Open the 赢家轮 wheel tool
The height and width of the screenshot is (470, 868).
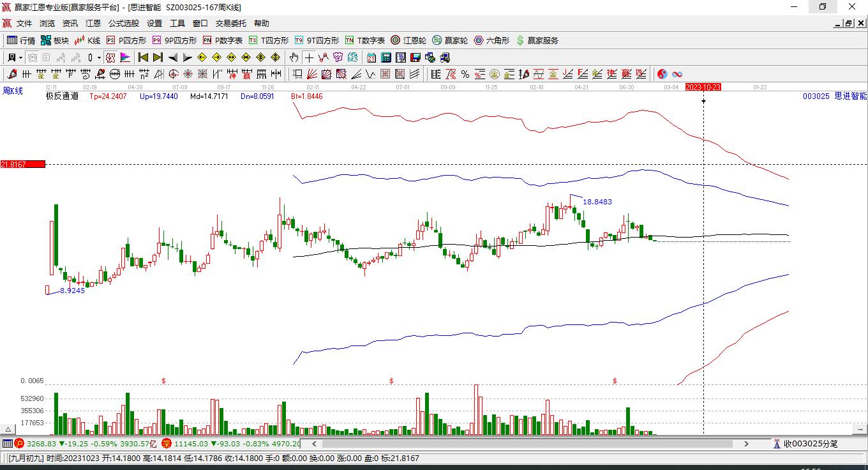pyautogui.click(x=450, y=40)
